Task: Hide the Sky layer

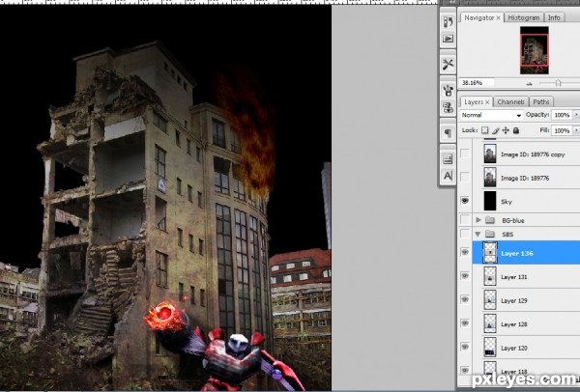Action: [x=465, y=201]
